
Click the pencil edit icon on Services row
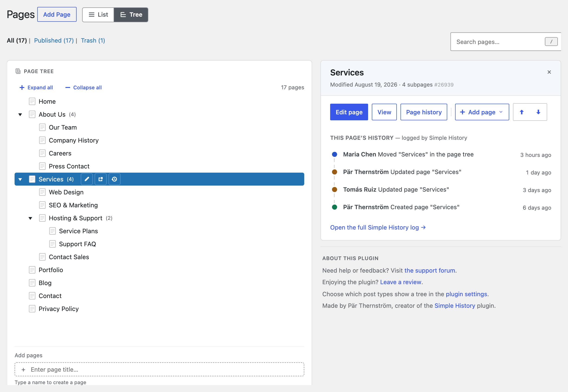pos(87,179)
